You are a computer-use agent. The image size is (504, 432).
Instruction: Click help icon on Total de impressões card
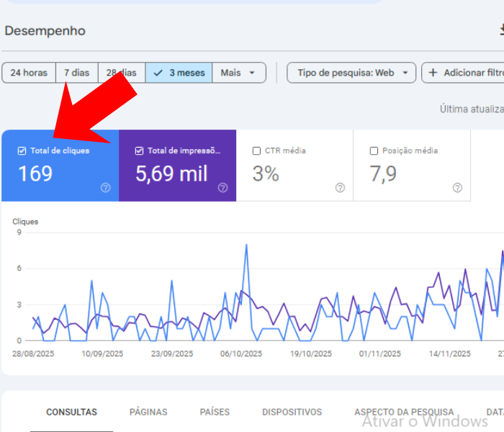[222, 188]
